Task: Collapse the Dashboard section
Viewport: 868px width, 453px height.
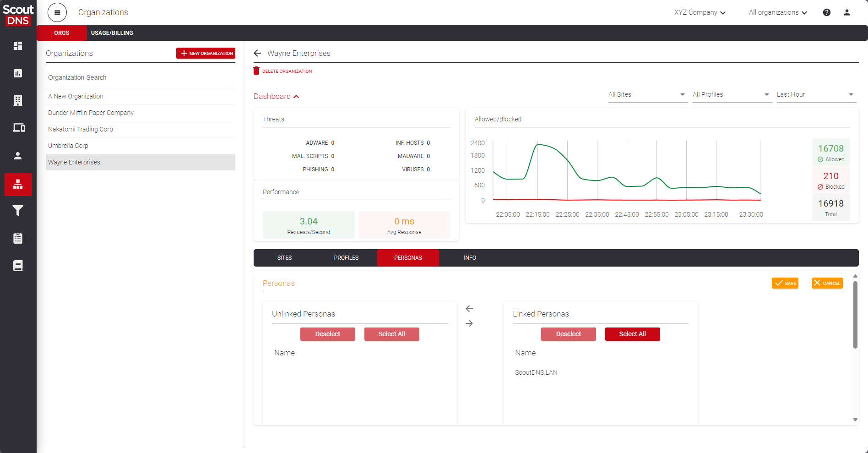Action: [277, 96]
